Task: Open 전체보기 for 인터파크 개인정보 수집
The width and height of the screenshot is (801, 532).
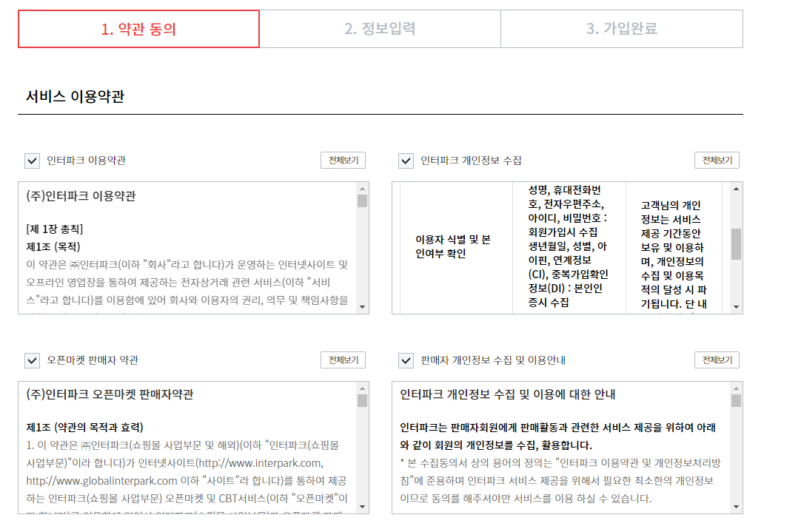Action: click(717, 160)
